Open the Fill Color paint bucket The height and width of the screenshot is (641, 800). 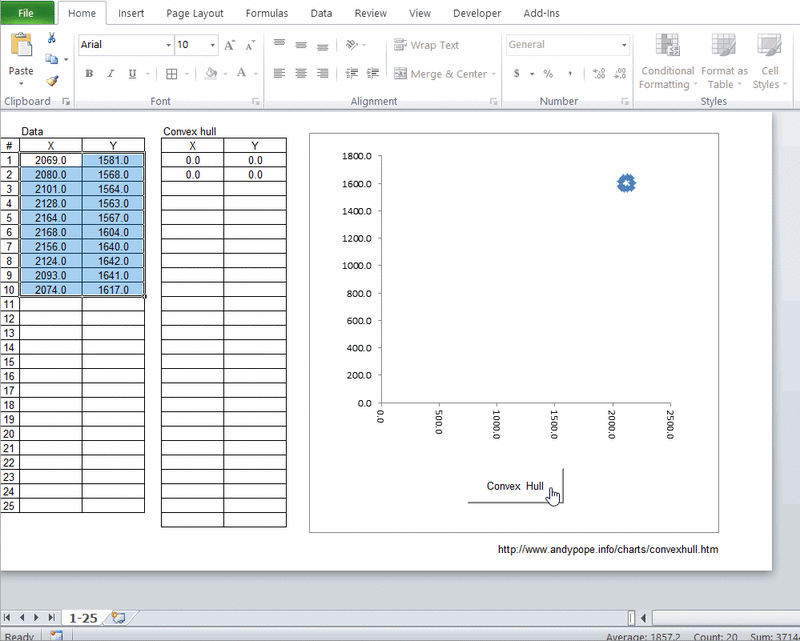209,74
